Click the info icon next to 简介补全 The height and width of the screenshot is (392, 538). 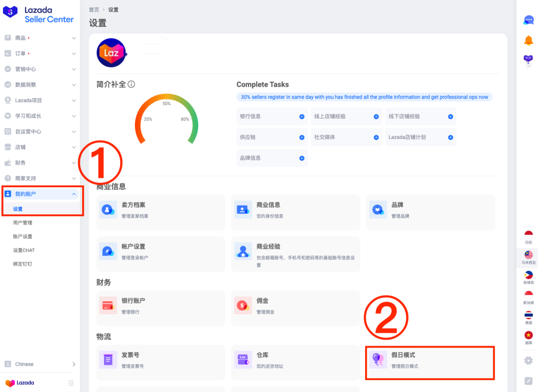point(132,84)
